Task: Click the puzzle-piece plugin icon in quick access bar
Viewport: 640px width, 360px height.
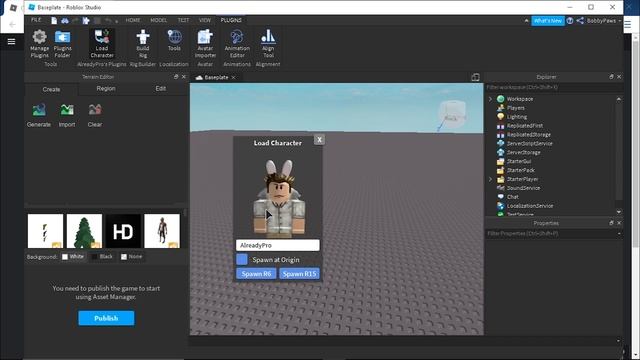Action: click(86, 20)
